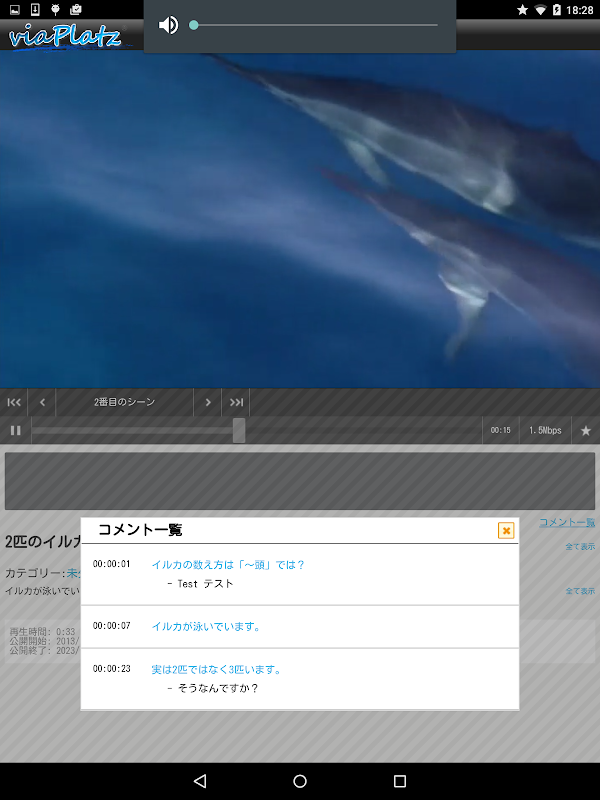Screen dimensions: 600x800
Task: Close the コメント一覧 dialog
Action: click(506, 531)
